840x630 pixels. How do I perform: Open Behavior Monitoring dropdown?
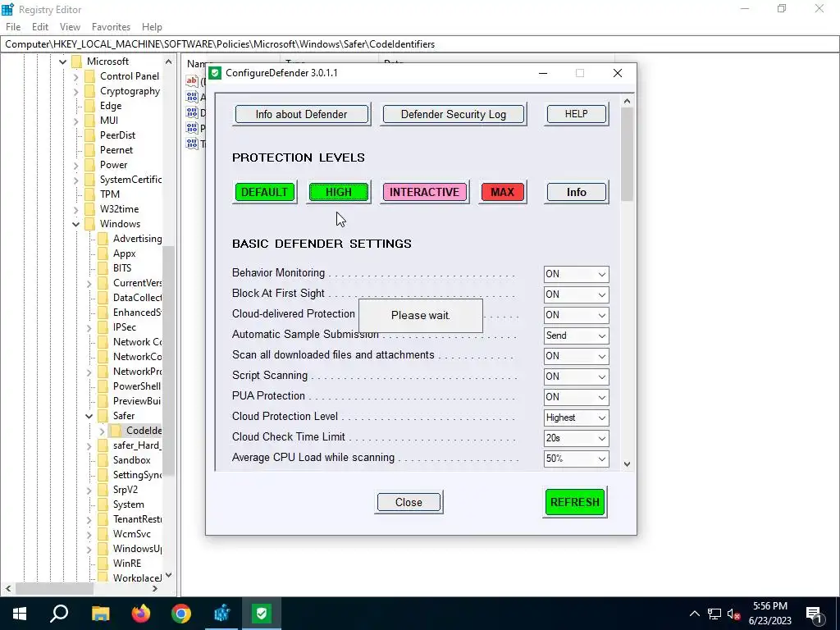click(576, 274)
